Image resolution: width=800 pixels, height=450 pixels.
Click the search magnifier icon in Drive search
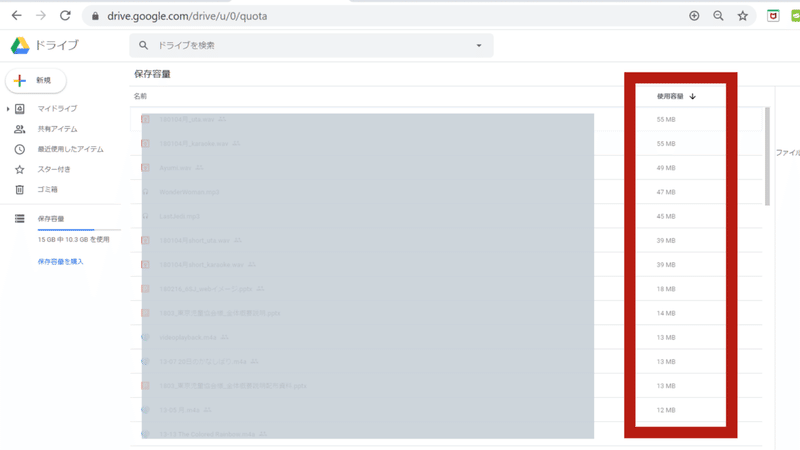point(143,45)
